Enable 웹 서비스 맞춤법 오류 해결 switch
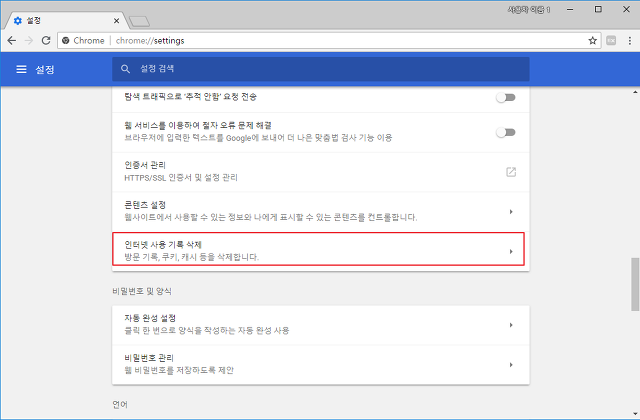The height and width of the screenshot is (420, 640). (x=506, y=132)
